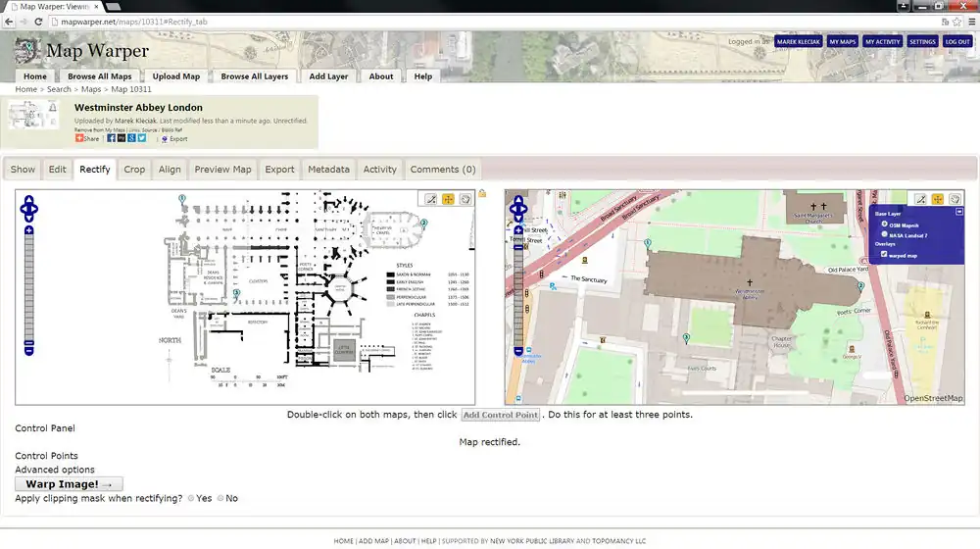
Task: Select add-point pencil tool on left map
Action: pos(431,199)
